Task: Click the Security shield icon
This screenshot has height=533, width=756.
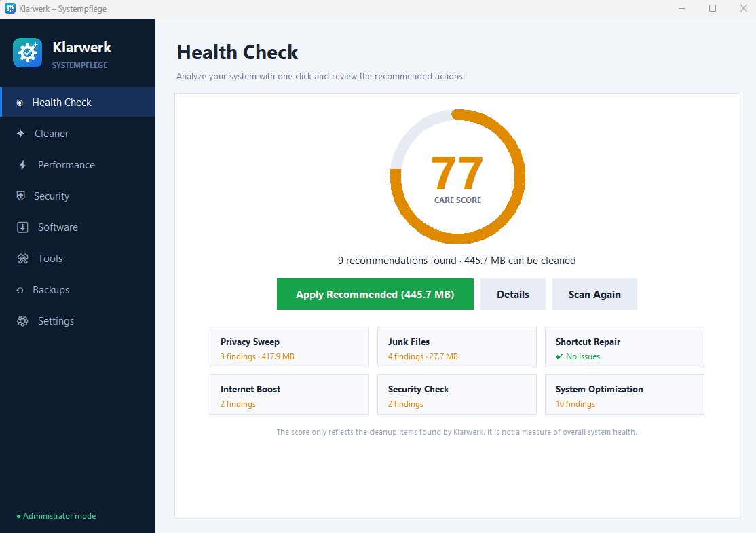Action: pos(21,196)
